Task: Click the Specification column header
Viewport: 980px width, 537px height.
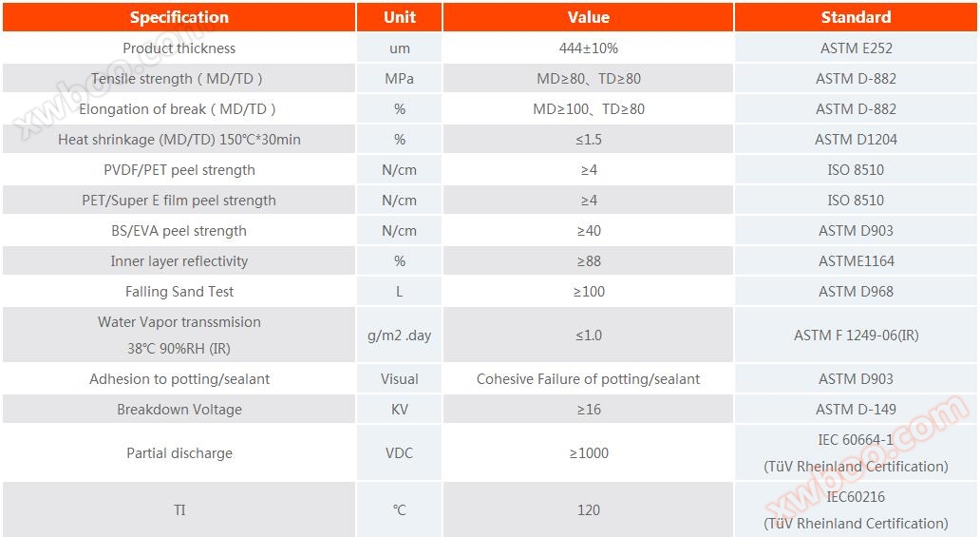Action: point(179,17)
